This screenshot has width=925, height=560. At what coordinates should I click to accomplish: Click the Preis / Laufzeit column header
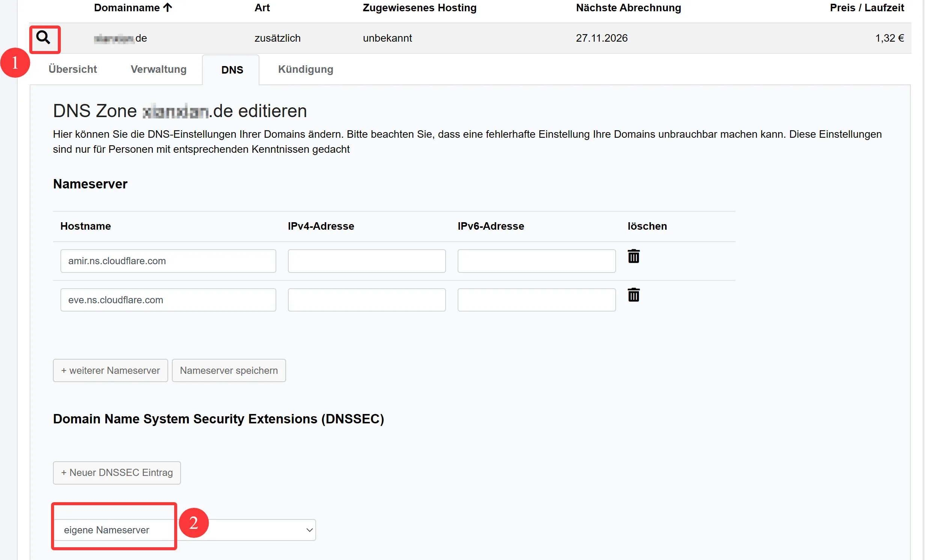tap(866, 8)
